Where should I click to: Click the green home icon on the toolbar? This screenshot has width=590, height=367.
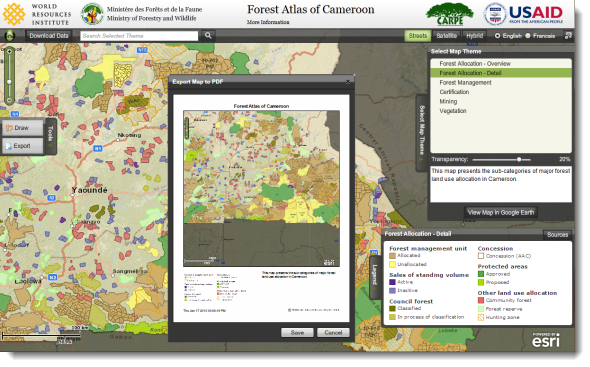(9, 36)
